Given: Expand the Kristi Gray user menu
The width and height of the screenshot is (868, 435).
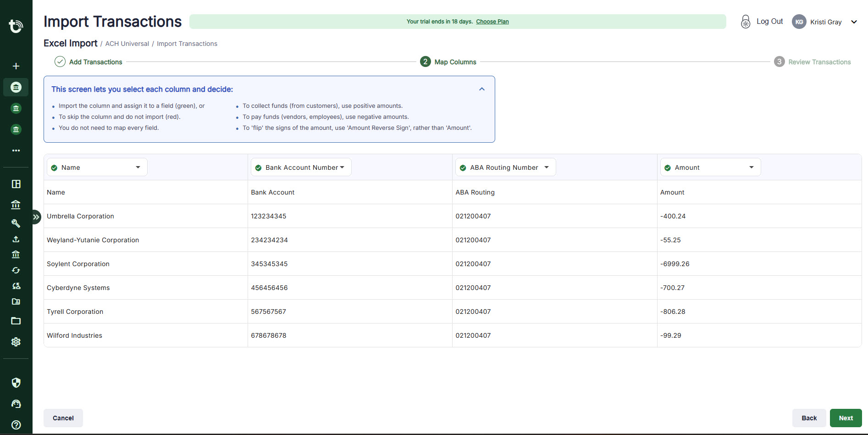Looking at the screenshot, I should pyautogui.click(x=854, y=22).
